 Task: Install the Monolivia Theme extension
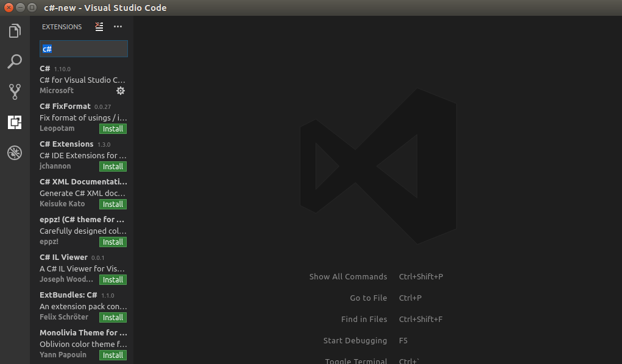[x=113, y=355]
